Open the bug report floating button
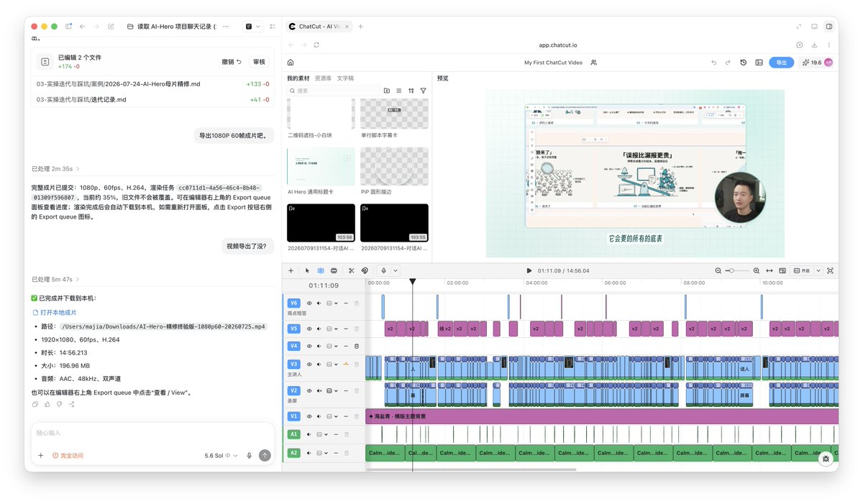Viewport: 863px width, 504px height. (826, 458)
